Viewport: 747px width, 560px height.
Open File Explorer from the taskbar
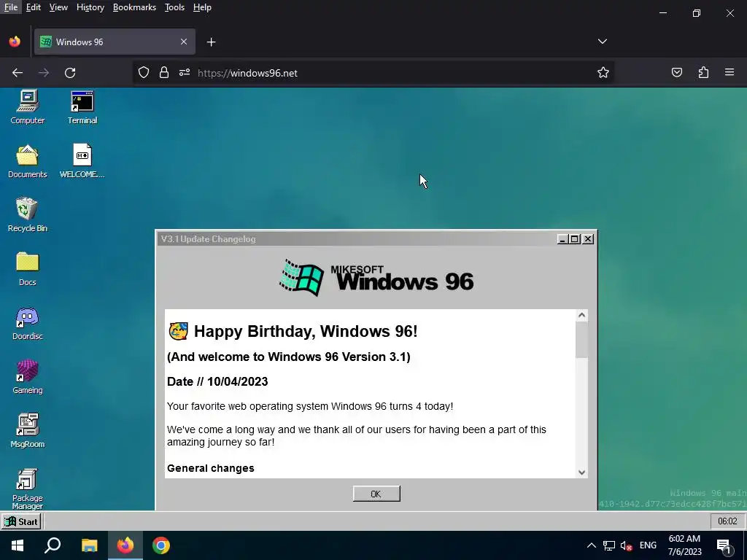[89, 545]
